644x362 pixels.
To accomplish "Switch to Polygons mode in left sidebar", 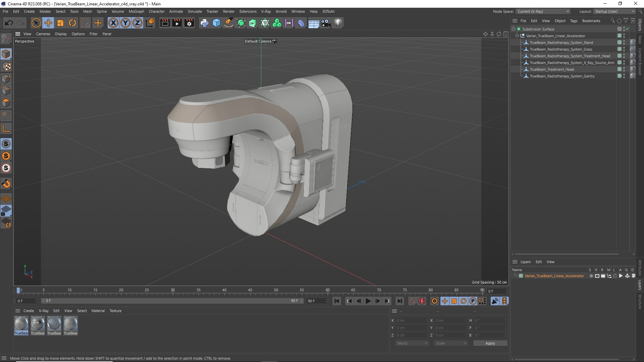I will (x=6, y=103).
